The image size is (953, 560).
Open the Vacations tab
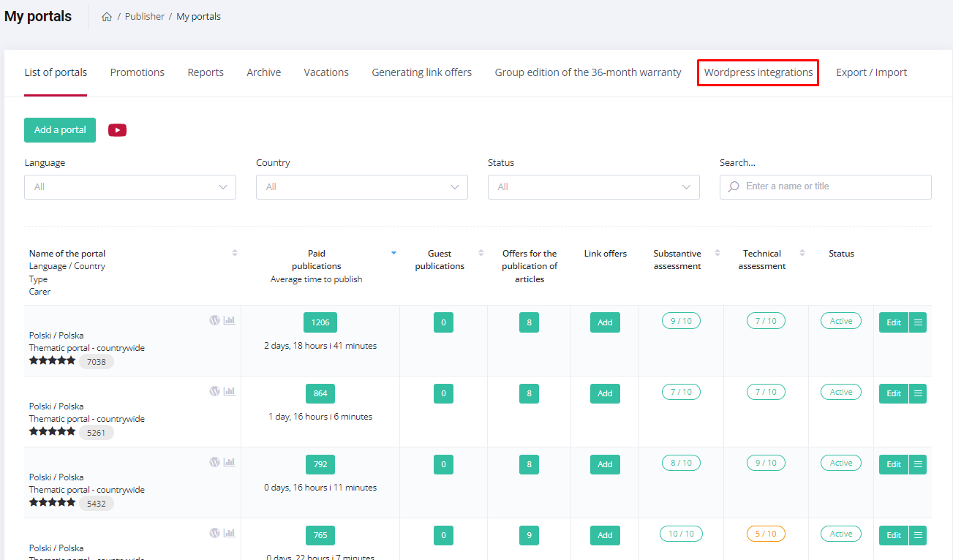pyautogui.click(x=326, y=72)
